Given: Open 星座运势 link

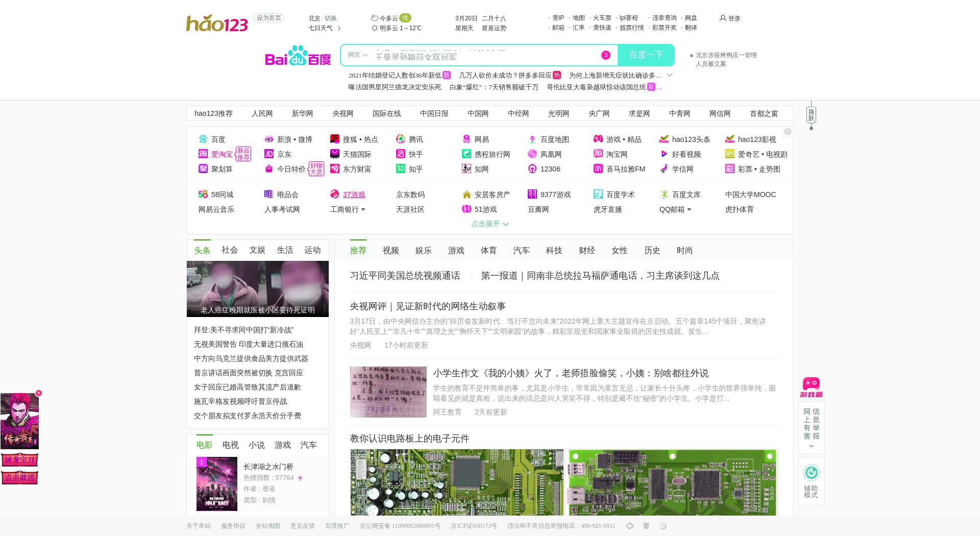Looking at the screenshot, I should 494,28.
